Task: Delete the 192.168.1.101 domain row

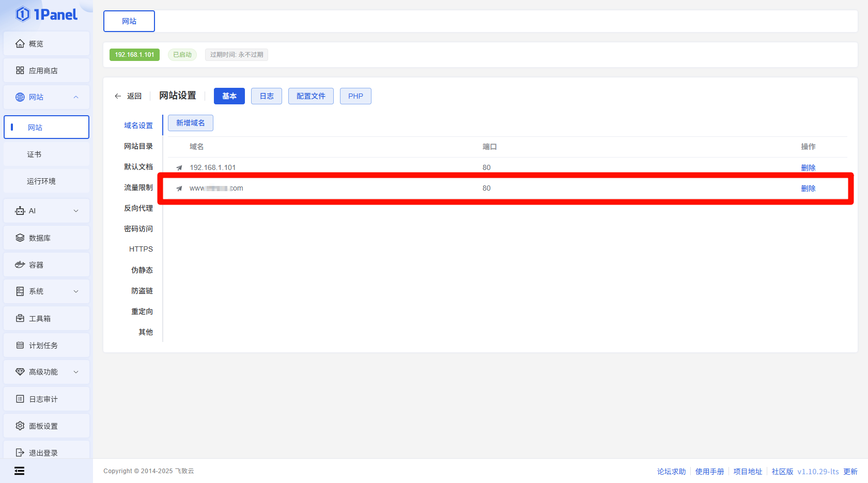Action: [x=808, y=168]
